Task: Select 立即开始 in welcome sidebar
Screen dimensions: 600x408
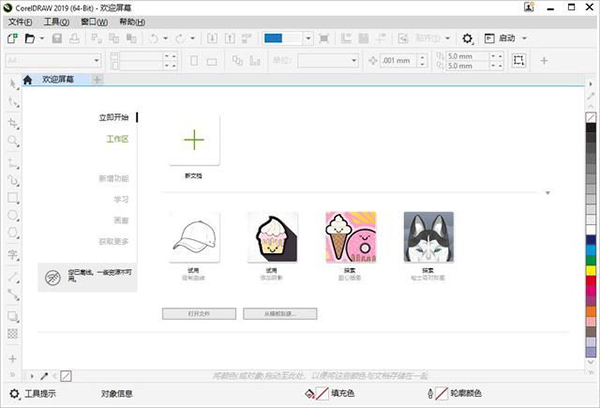Action: click(114, 118)
